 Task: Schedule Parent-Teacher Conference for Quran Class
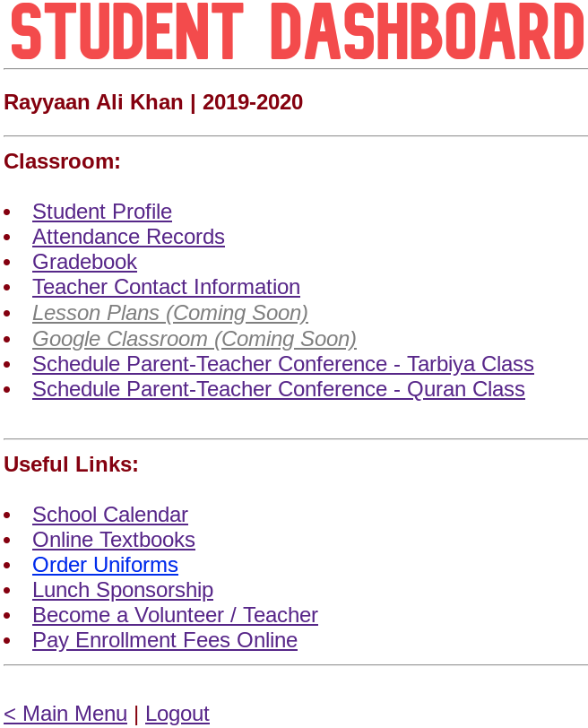[x=278, y=389]
